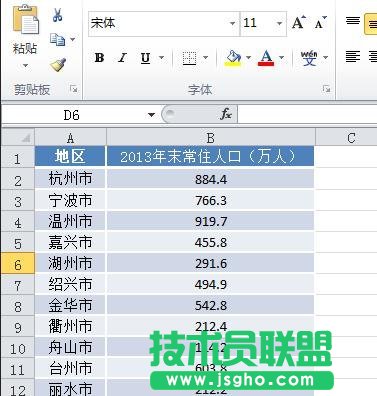Open the borders dropdown arrow
Image resolution: width=377 pixels, height=396 pixels.
tap(206, 58)
